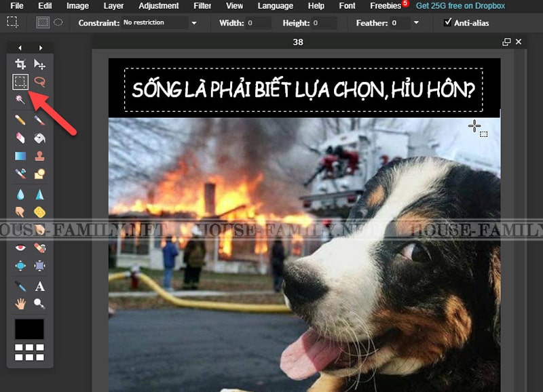Screen dimensions: 543x392
Task: Select the Eraser tool
Action: [x=20, y=138]
